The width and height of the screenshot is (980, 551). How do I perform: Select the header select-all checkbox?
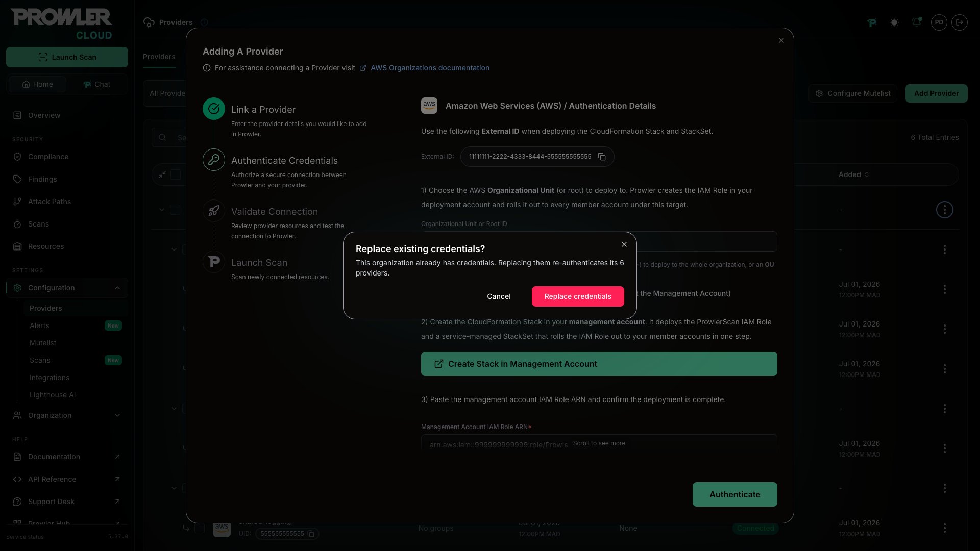[x=176, y=174]
